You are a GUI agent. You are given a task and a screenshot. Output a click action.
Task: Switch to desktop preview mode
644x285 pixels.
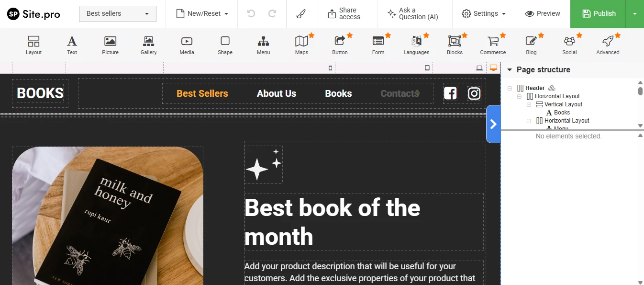[492, 68]
